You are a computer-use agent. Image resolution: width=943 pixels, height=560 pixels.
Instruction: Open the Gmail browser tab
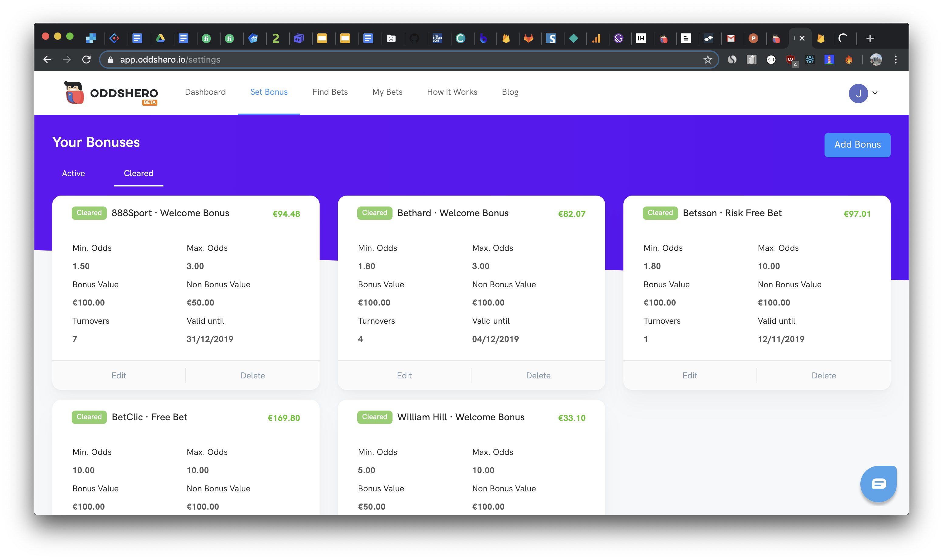point(731,38)
